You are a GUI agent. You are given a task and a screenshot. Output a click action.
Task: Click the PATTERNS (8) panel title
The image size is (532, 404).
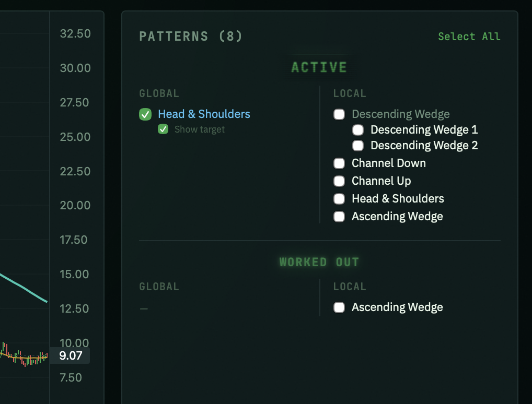tap(191, 37)
